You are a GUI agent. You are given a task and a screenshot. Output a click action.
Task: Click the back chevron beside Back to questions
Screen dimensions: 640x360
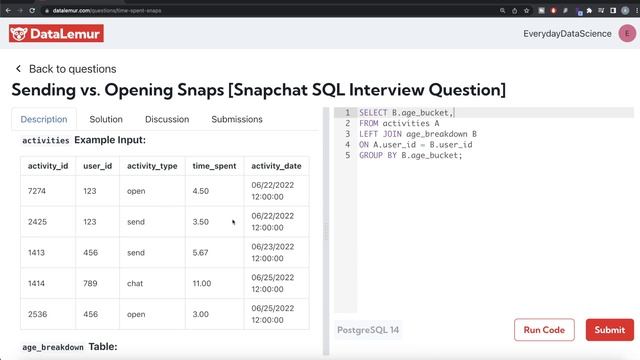[x=18, y=69]
